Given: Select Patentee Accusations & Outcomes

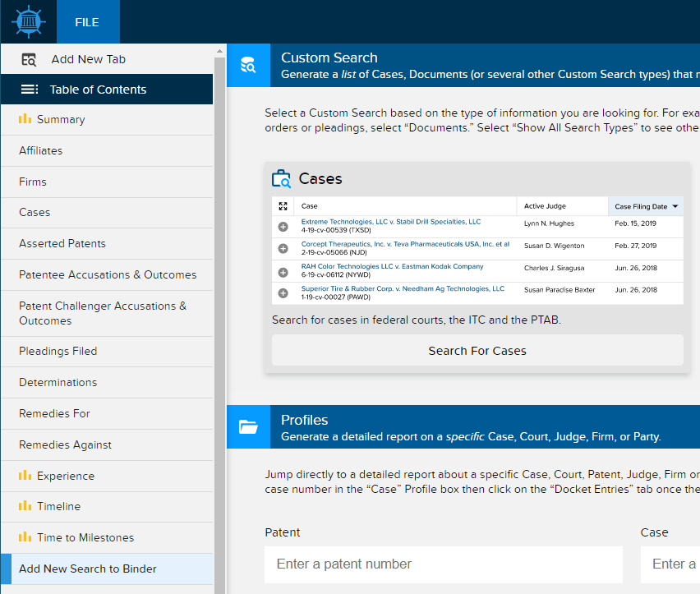Looking at the screenshot, I should (107, 275).
